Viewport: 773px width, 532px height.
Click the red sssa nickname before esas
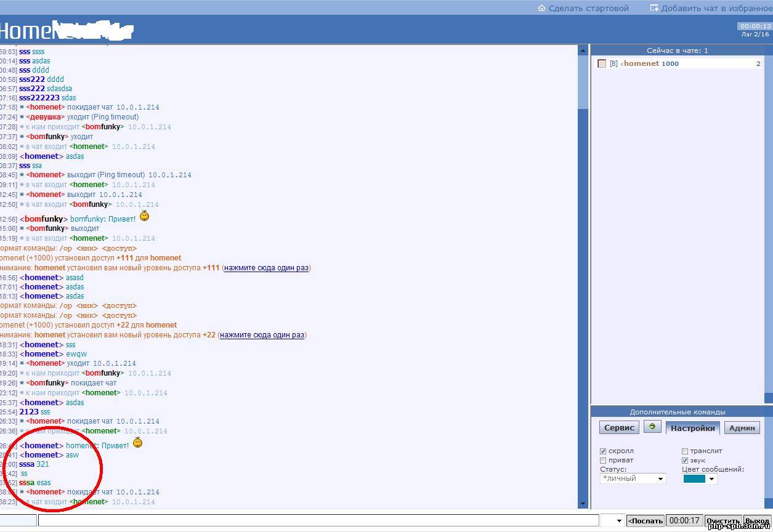click(x=26, y=483)
